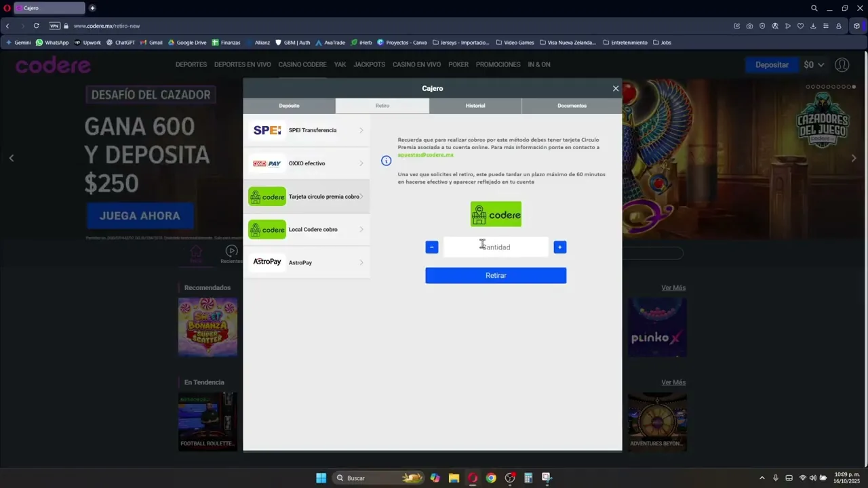
Task: Open the Opera easy setup menu
Action: (x=825, y=26)
